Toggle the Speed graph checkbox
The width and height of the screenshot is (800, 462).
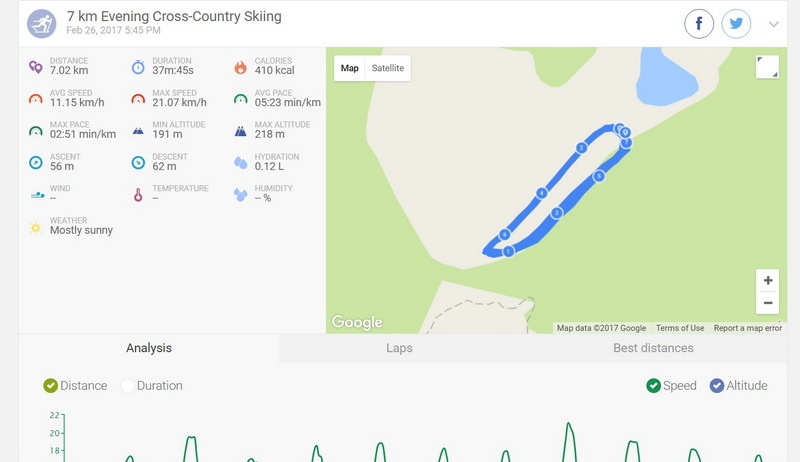pos(653,386)
